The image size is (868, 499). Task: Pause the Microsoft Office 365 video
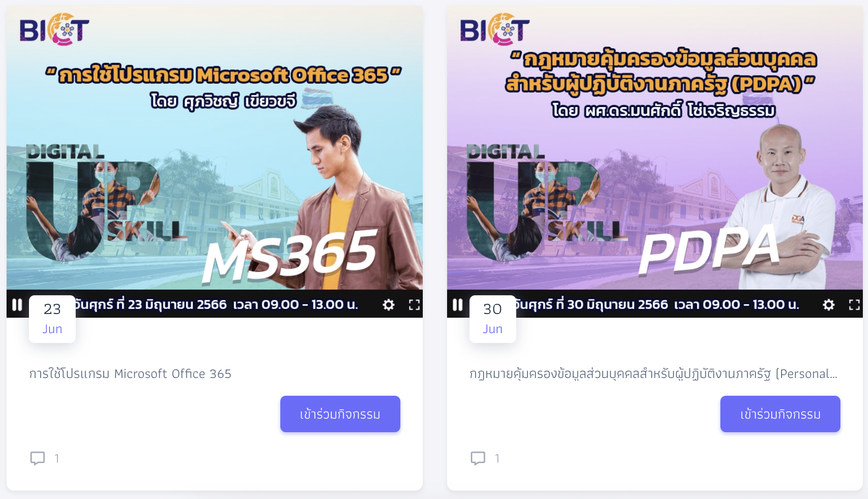(x=17, y=305)
